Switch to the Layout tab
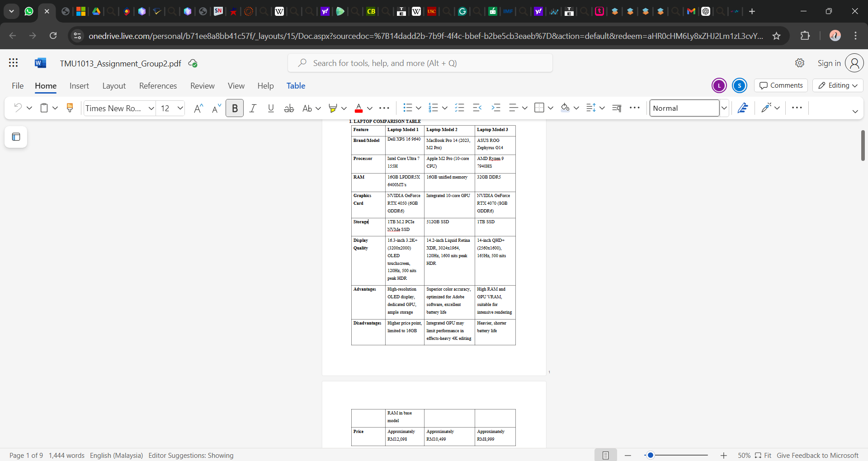Viewport: 868px width, 461px height. coord(114,86)
